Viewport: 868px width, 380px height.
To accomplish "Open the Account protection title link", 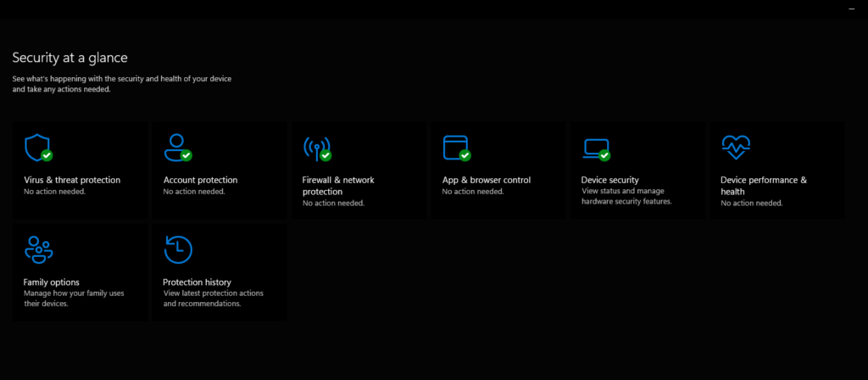I will [200, 180].
